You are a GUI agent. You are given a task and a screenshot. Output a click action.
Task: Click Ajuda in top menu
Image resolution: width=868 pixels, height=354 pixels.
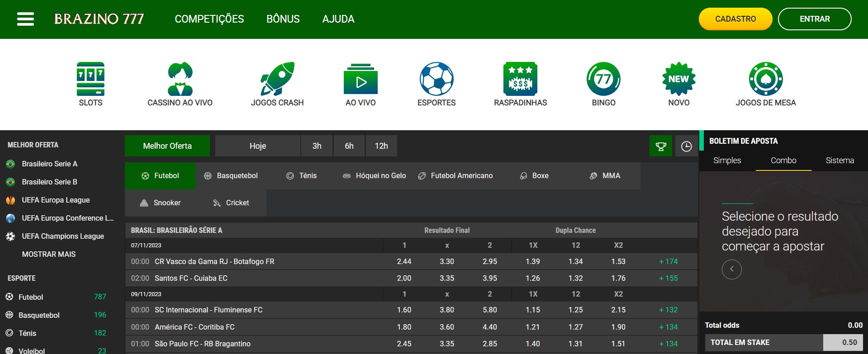point(338,19)
